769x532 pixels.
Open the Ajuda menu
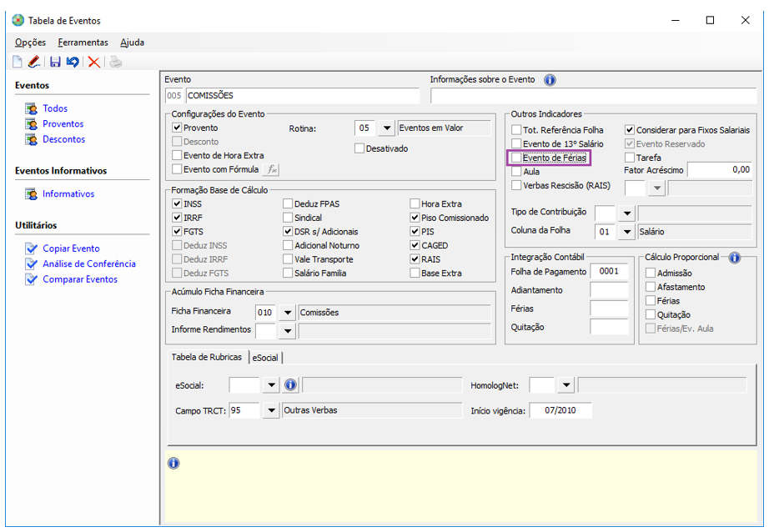[x=133, y=43]
